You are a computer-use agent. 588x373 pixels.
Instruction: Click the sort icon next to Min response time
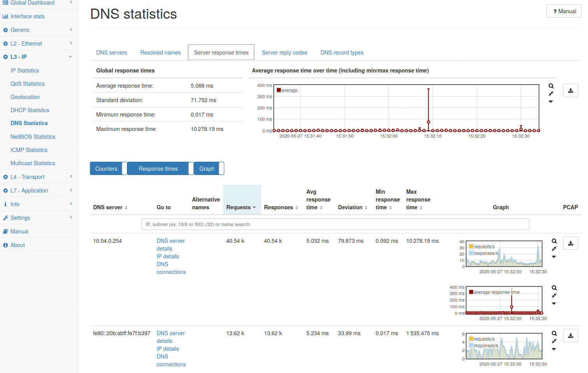click(x=391, y=208)
